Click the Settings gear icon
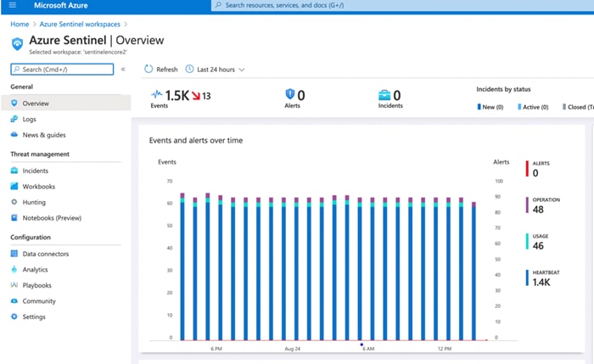The image size is (594, 364). pos(14,316)
